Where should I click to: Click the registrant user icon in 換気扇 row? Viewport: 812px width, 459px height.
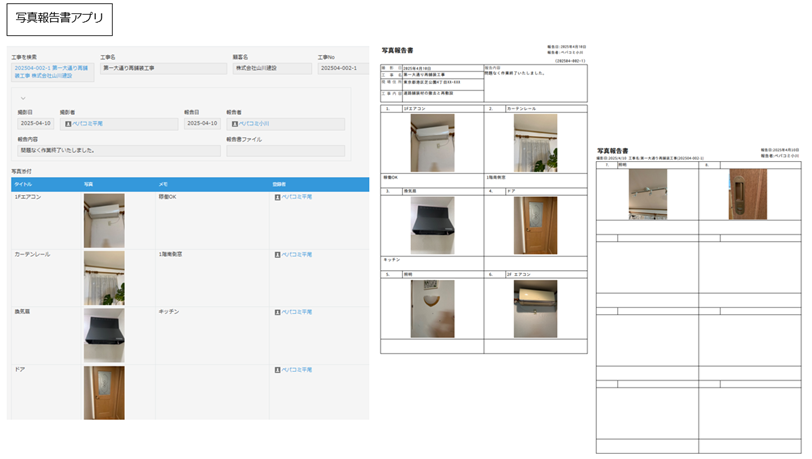277,312
